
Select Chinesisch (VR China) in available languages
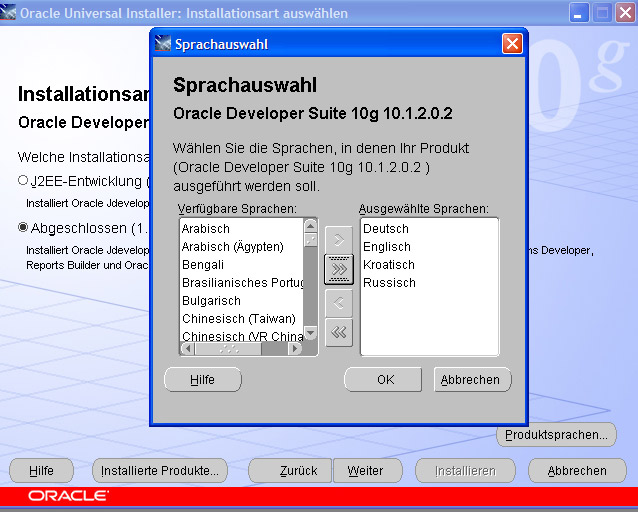click(242, 336)
